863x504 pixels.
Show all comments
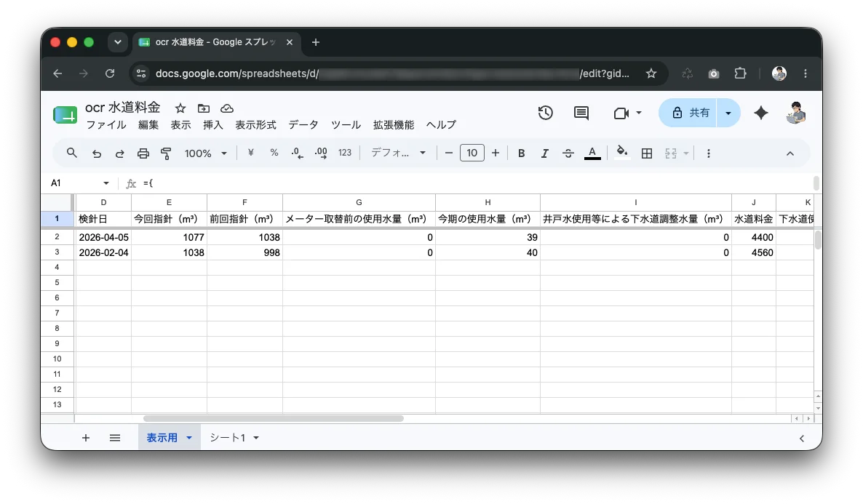[581, 113]
